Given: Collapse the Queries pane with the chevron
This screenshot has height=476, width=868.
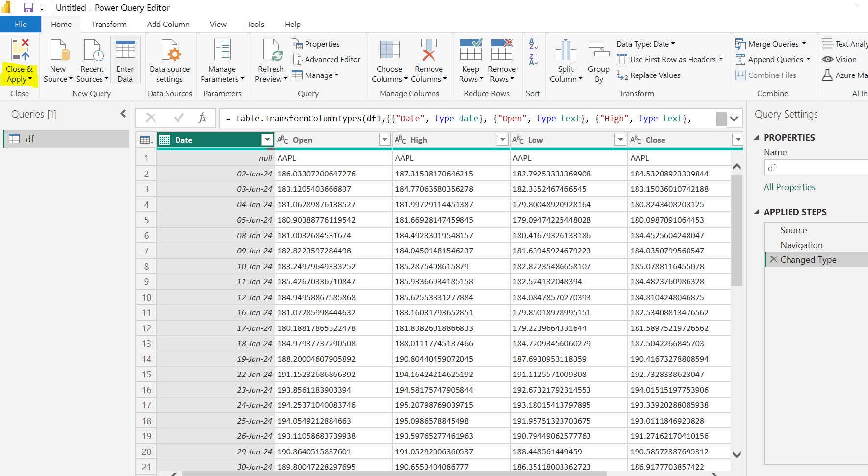Looking at the screenshot, I should [x=123, y=113].
